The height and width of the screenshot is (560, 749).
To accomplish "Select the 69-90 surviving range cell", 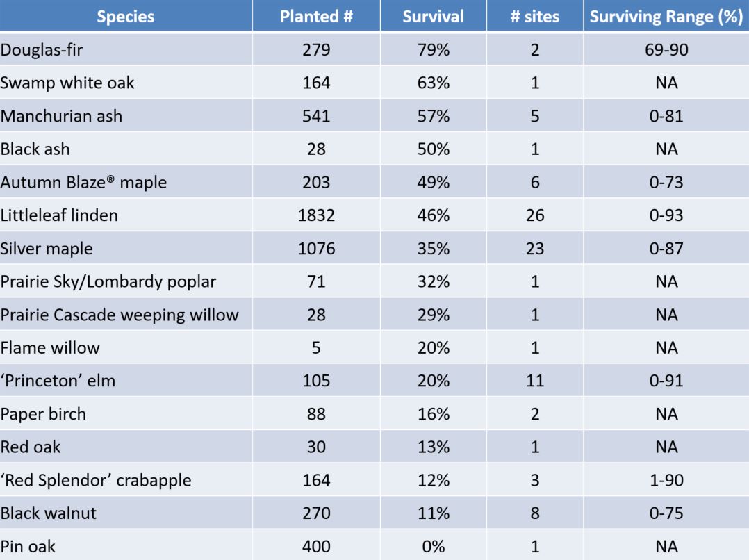I will tap(666, 50).
